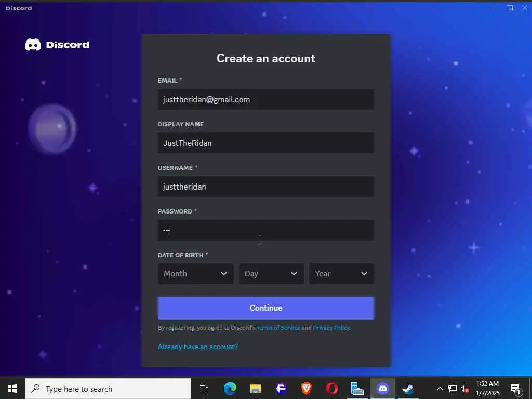Open Task View from the taskbar
This screenshot has height=399, width=532.
(x=204, y=389)
